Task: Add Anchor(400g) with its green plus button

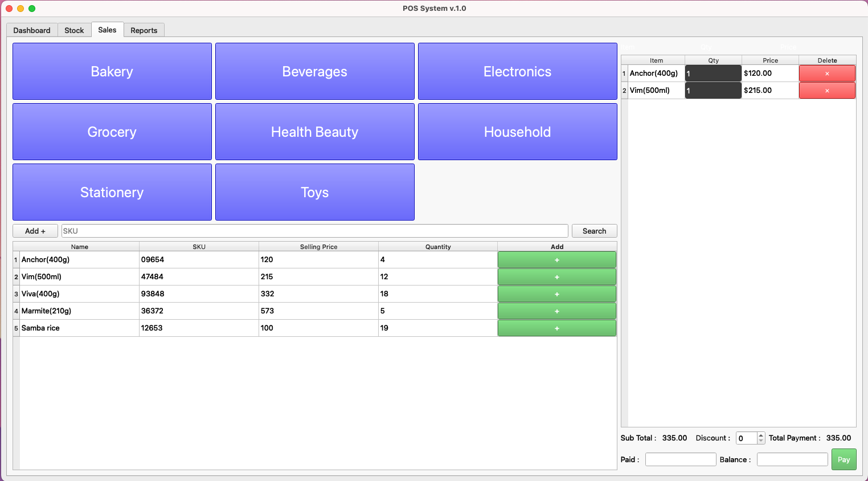Action: (557, 259)
